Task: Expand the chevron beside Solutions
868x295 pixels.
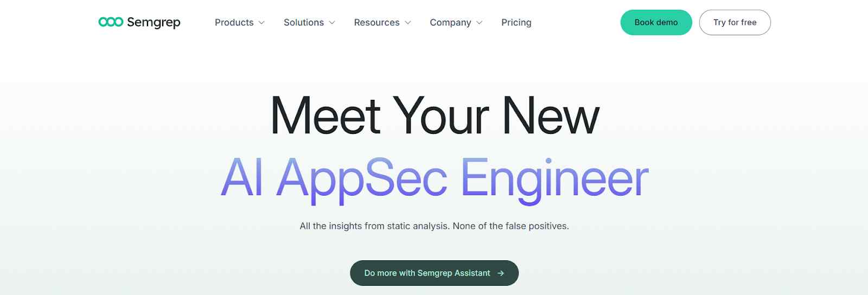Action: coord(332,23)
